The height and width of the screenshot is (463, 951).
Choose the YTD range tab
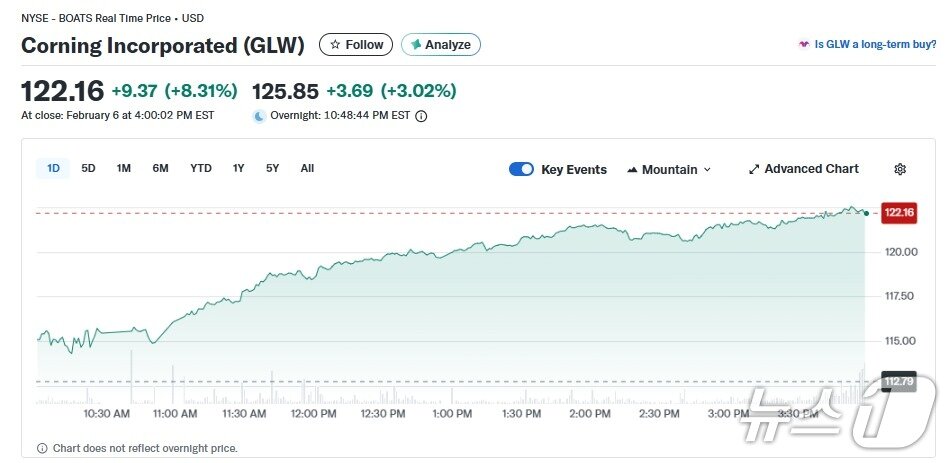pos(201,168)
